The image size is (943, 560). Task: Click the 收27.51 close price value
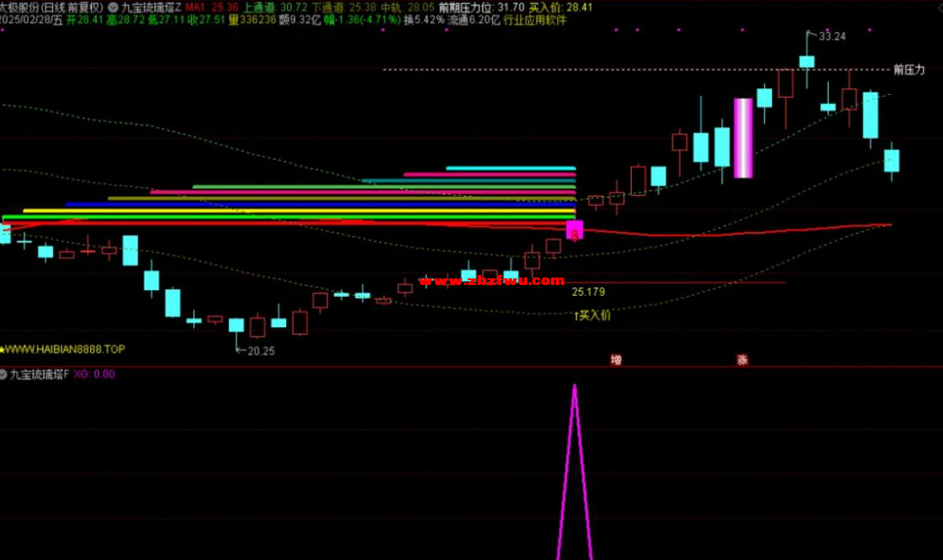(206, 20)
